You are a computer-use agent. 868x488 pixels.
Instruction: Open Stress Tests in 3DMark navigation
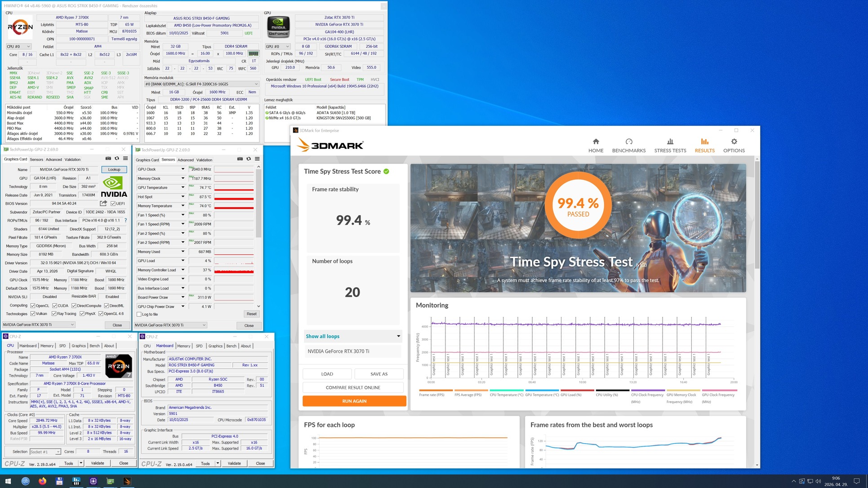[670, 146]
